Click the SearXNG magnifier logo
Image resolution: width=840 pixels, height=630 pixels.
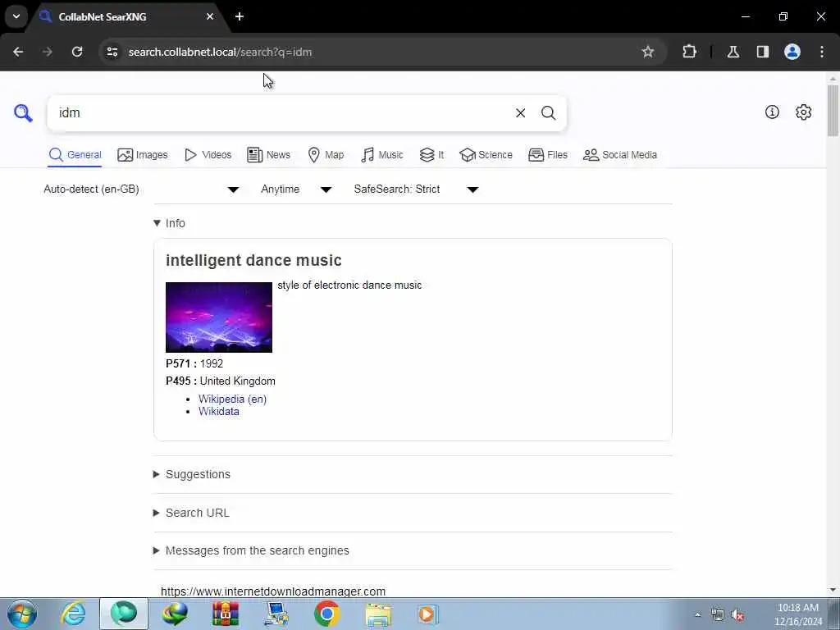pos(23,113)
